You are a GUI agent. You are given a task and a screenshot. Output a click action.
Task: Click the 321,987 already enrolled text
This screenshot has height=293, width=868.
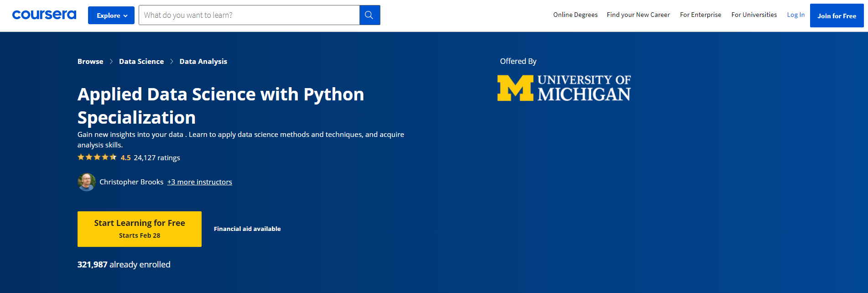(x=124, y=265)
